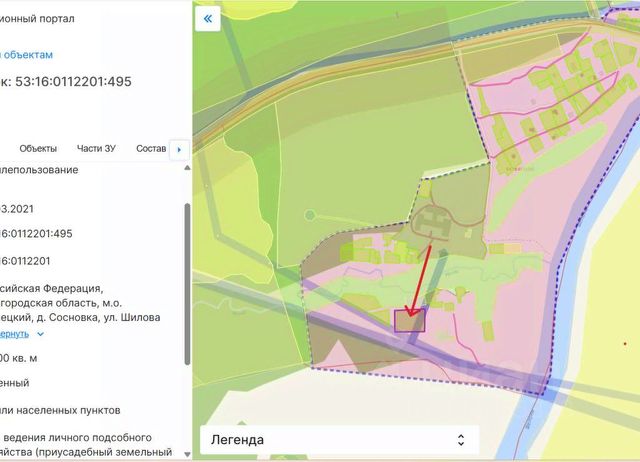Switch to the Части ЗУ tab
This screenshot has height=462, width=640.
[x=96, y=149]
